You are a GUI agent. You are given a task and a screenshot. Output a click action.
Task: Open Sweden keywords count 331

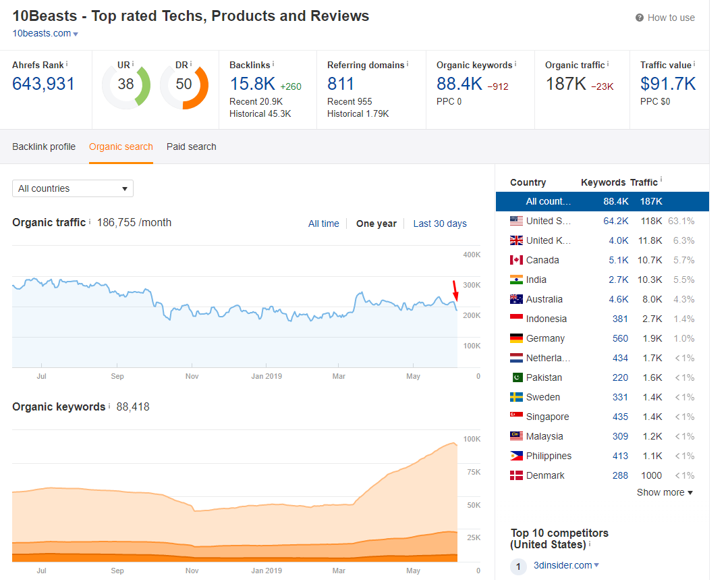tap(620, 397)
